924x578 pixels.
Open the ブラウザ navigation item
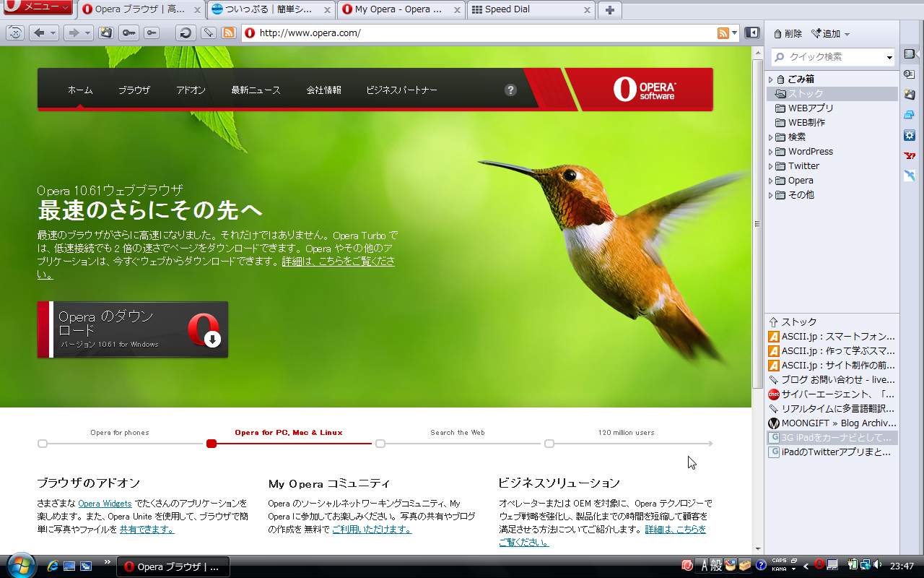pos(134,90)
